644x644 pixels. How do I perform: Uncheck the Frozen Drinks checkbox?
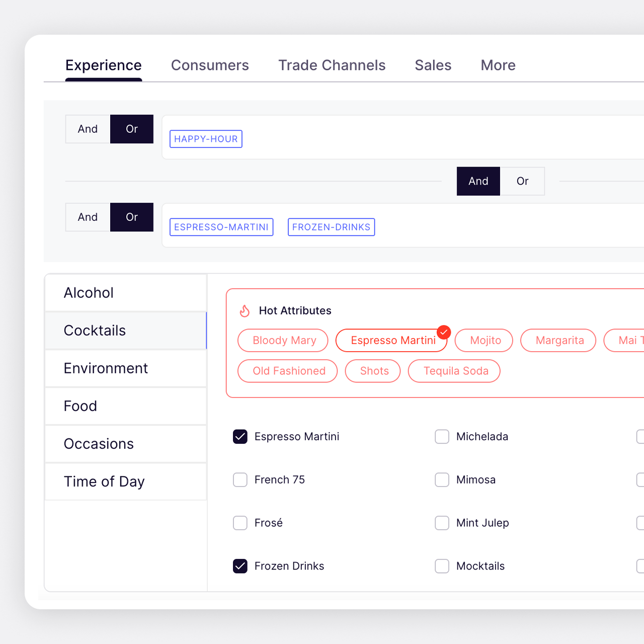tap(240, 567)
